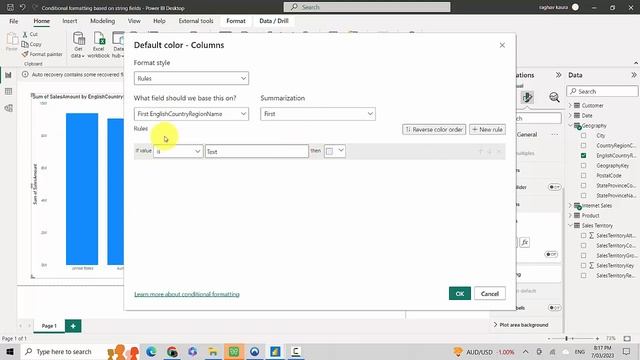Switch to the Data / Drill tab

273,21
